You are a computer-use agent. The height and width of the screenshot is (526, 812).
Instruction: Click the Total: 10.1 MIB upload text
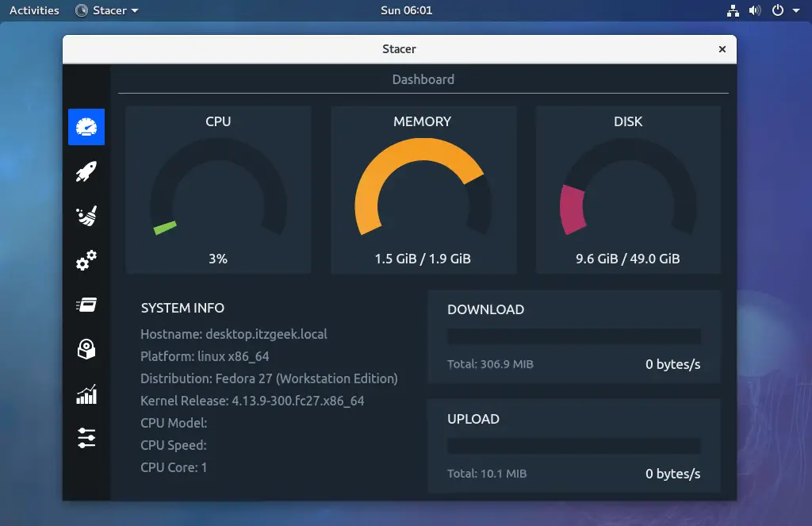(487, 474)
